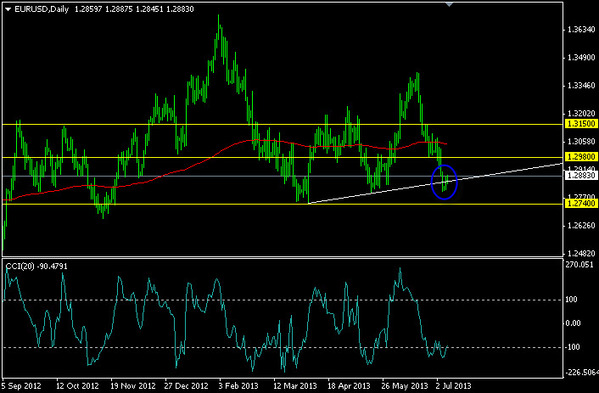This screenshot has height=393, width=599.
Task: Click the 2 Jul 2013 date label
Action: (454, 386)
